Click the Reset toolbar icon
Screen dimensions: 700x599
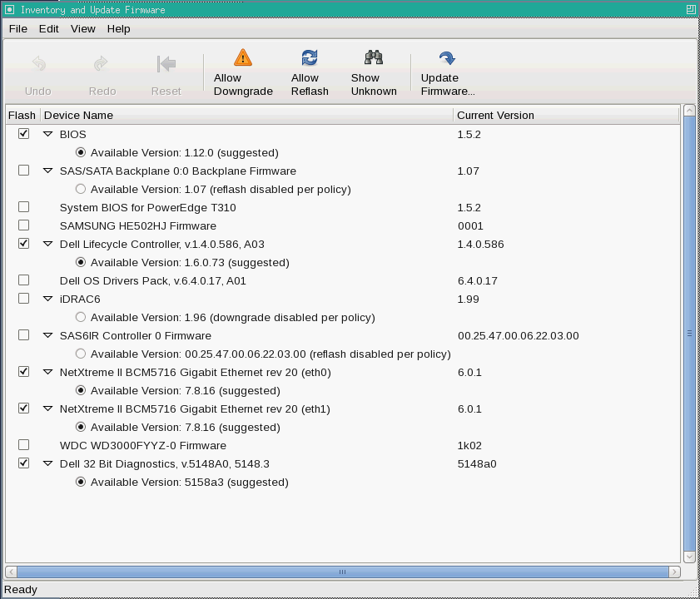(166, 63)
